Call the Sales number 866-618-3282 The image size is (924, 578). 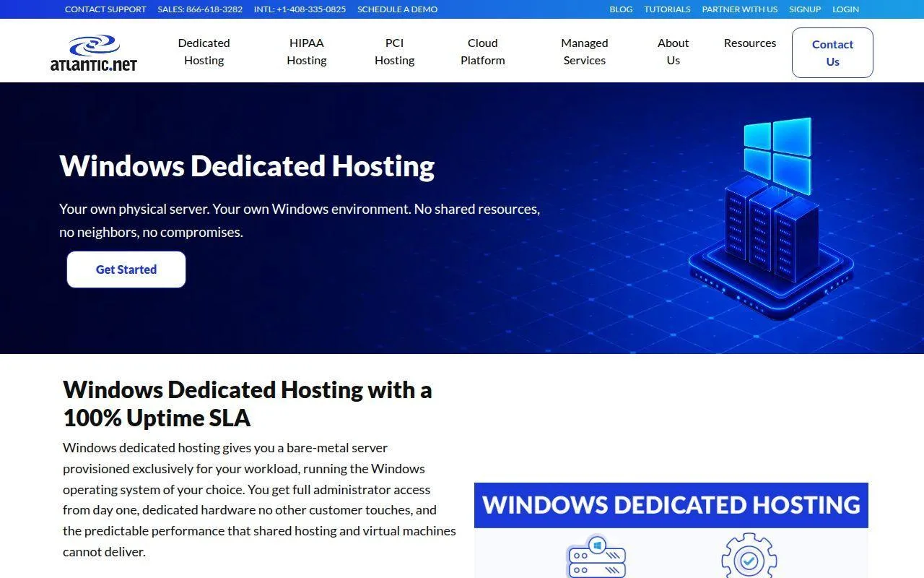point(200,9)
